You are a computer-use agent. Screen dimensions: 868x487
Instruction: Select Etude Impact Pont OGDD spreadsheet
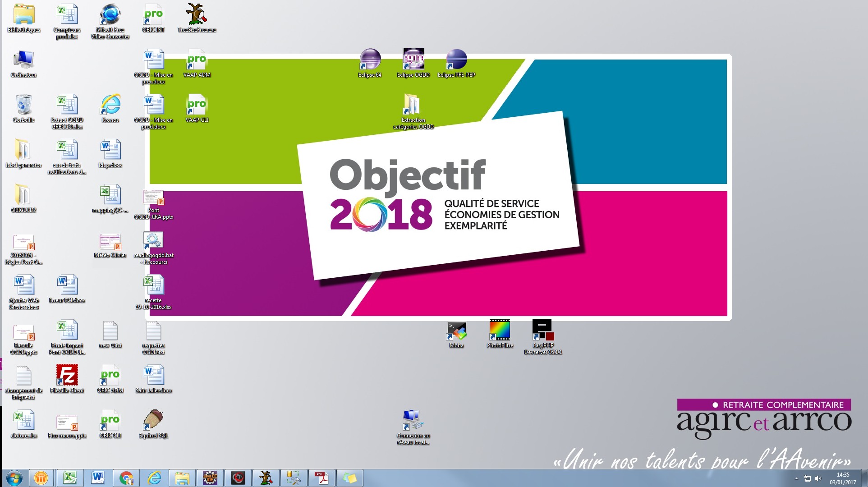click(67, 337)
